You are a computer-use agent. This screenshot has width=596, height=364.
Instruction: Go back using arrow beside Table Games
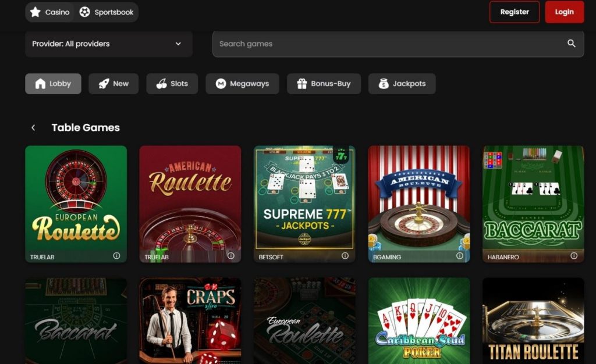[x=33, y=127]
